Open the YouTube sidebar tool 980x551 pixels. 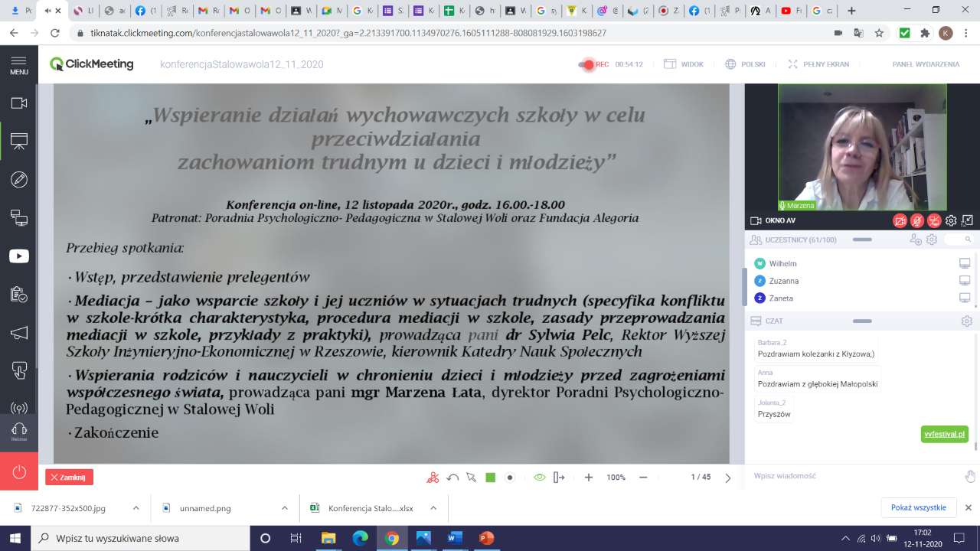tap(19, 256)
